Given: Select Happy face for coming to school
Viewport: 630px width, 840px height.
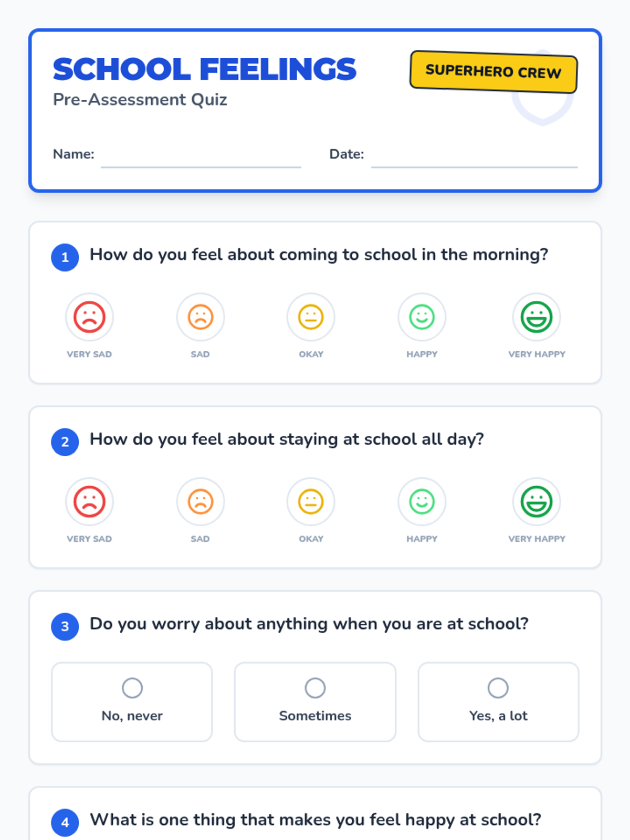Looking at the screenshot, I should pos(422,317).
